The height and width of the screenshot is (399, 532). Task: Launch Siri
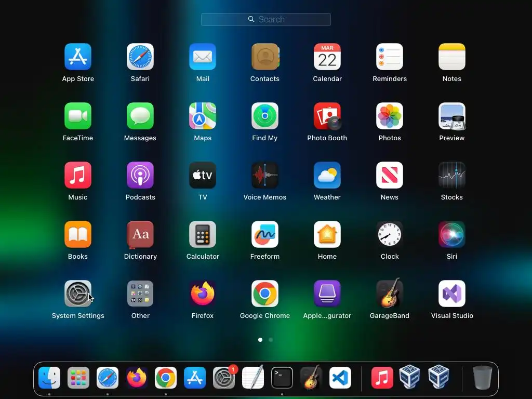click(x=452, y=234)
